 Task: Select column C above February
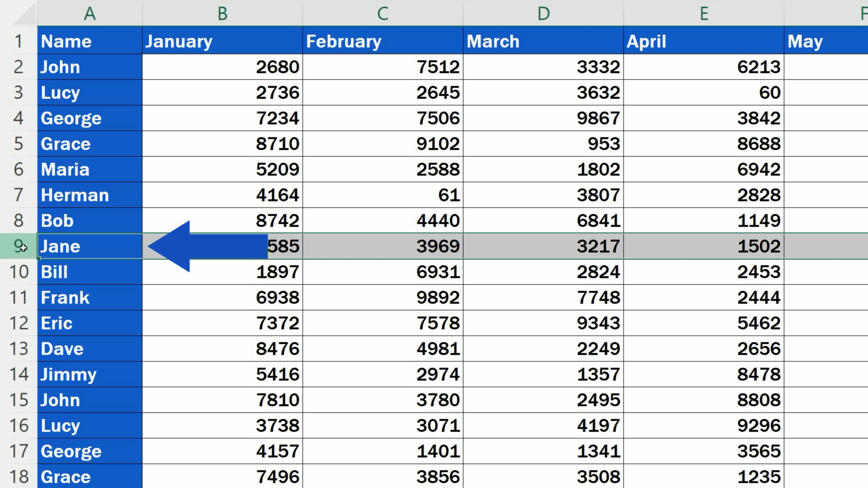pos(382,13)
